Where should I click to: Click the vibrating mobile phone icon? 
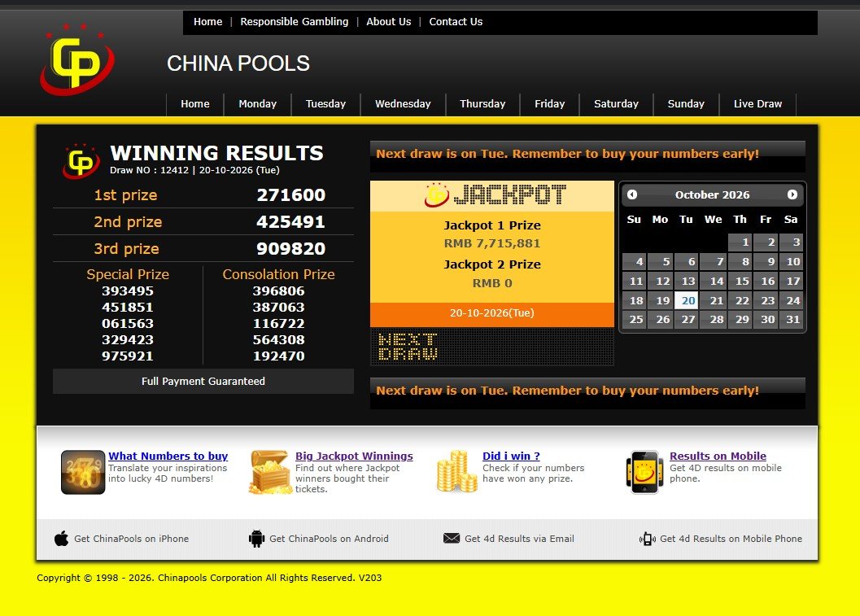coord(647,539)
